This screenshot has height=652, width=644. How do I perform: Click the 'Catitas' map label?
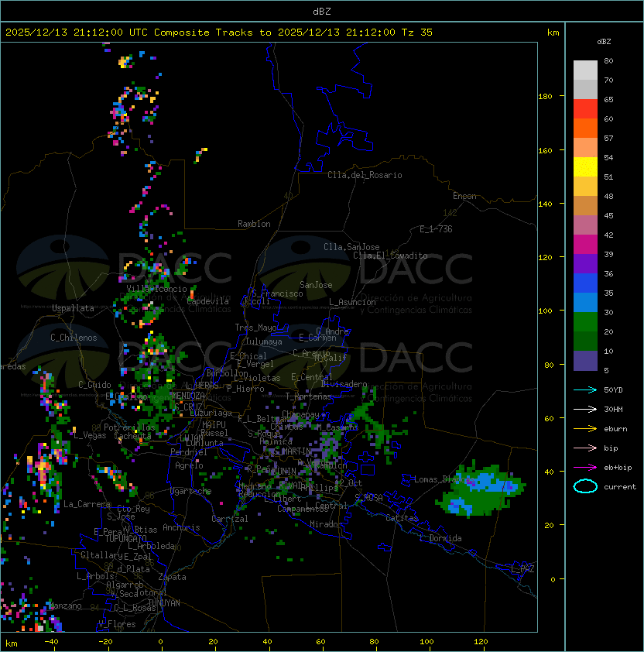402,518
